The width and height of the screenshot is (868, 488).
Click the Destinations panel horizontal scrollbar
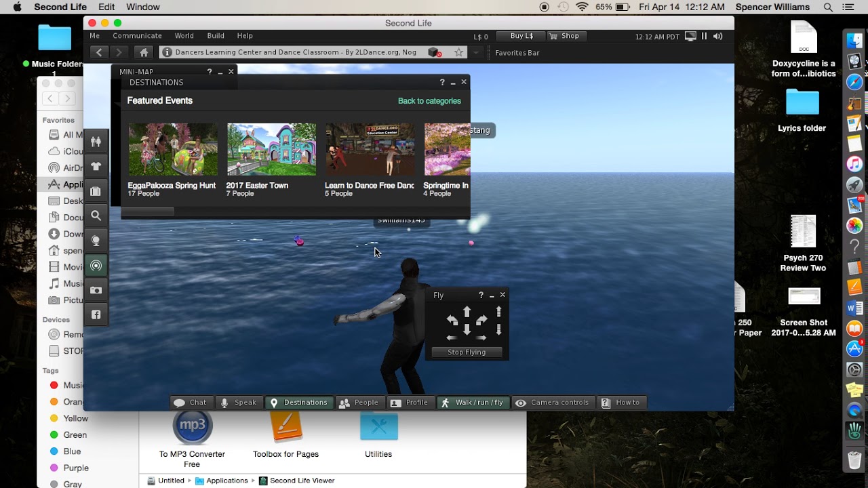(x=148, y=211)
